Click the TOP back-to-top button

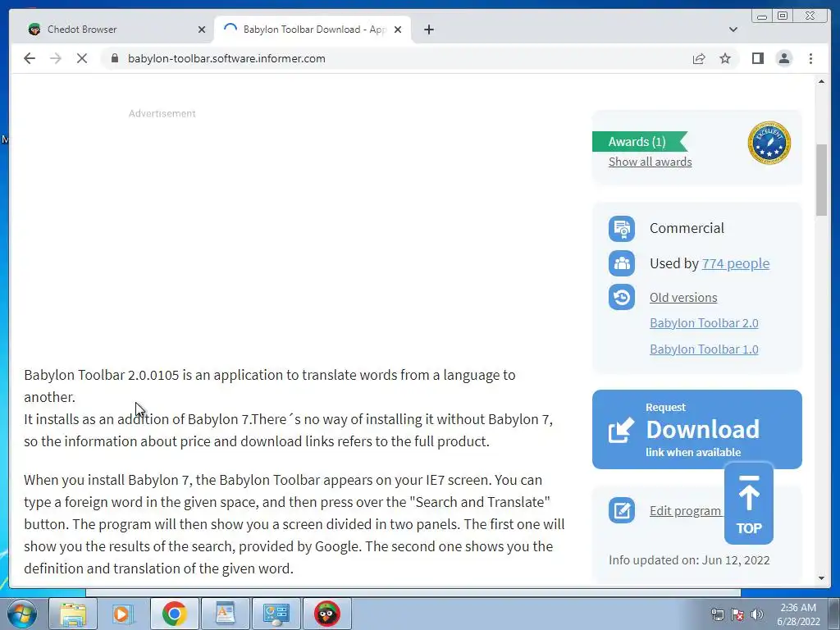pos(748,504)
